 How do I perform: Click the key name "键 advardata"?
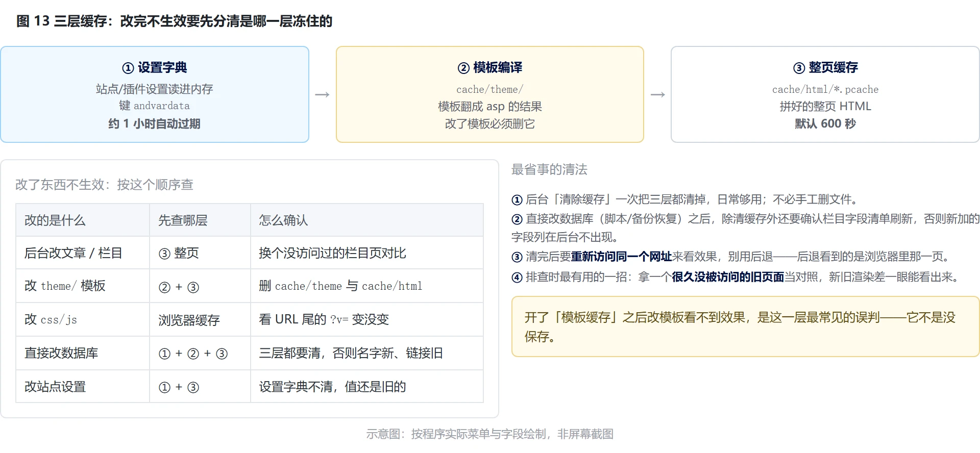pyautogui.click(x=155, y=106)
